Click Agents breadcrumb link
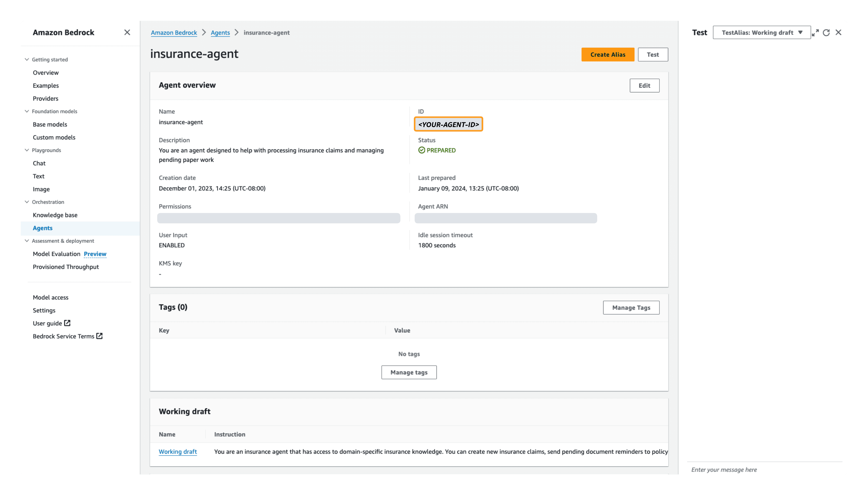This screenshot has height=495, width=868. 220,33
